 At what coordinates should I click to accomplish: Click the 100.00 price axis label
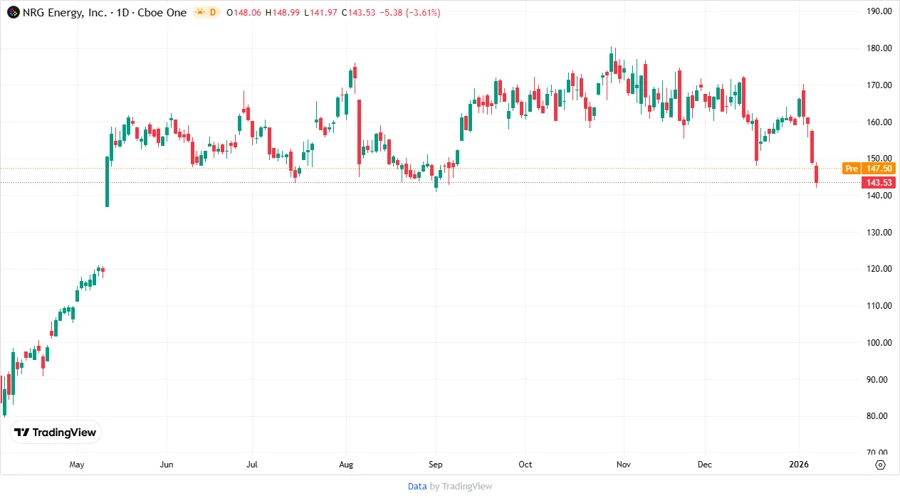click(879, 343)
